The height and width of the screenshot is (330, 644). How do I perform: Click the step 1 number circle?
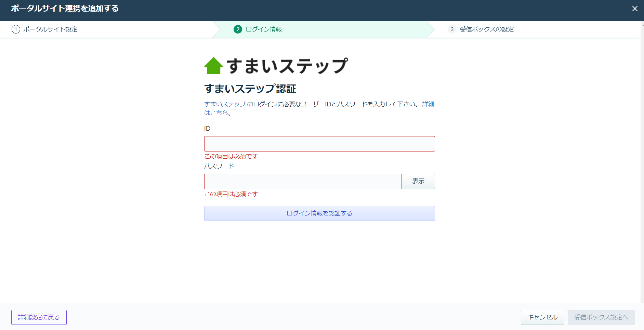pyautogui.click(x=16, y=29)
